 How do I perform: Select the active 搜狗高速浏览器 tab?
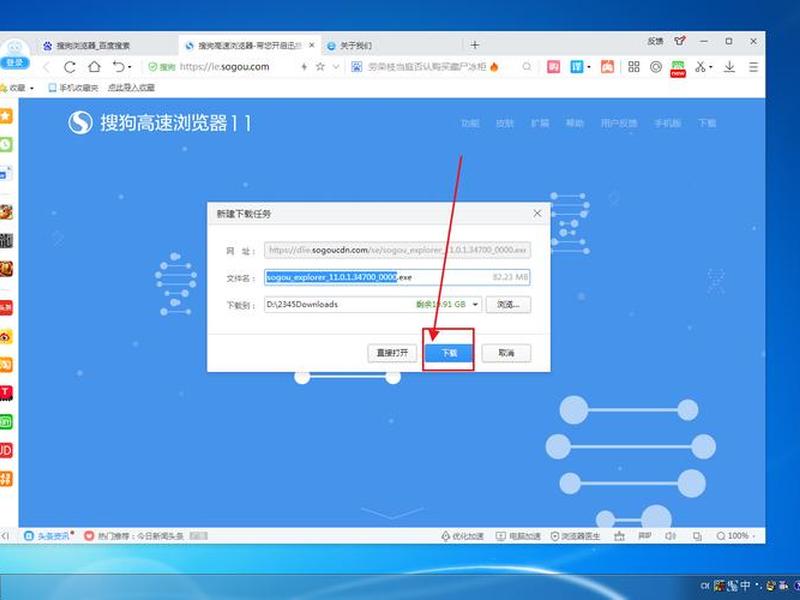click(x=249, y=45)
